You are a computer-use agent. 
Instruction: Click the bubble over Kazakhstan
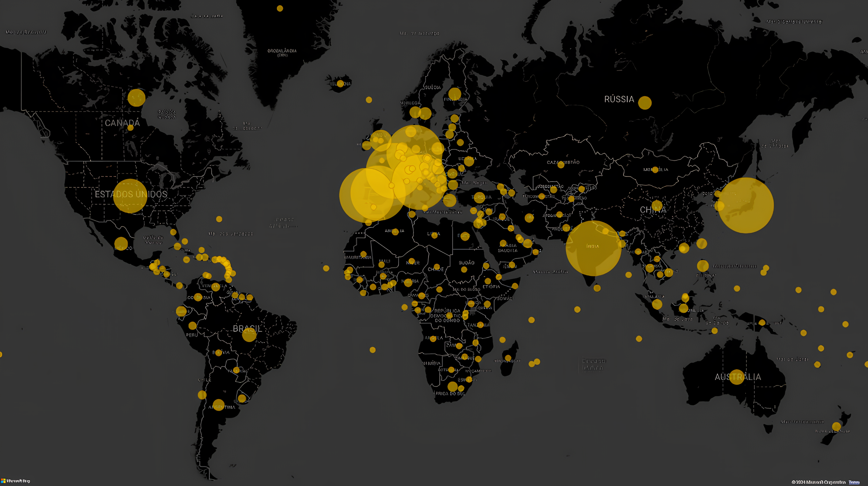pos(561,165)
